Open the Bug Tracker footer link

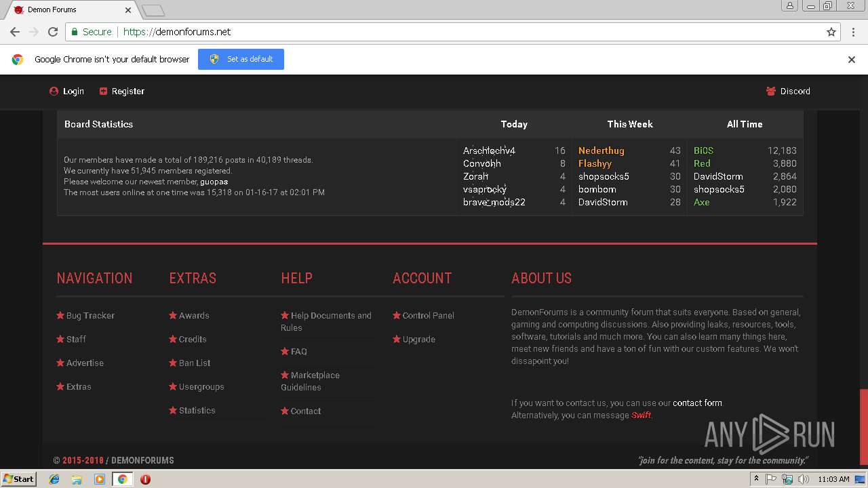[90, 315]
